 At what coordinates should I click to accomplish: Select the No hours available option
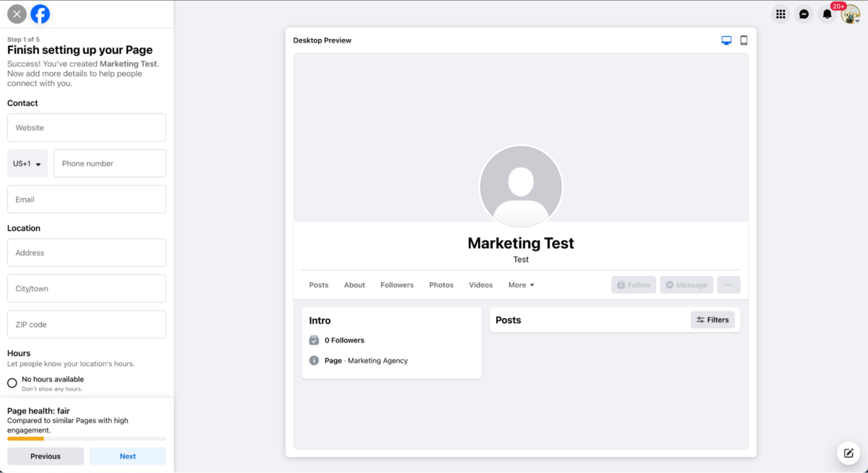(x=12, y=383)
